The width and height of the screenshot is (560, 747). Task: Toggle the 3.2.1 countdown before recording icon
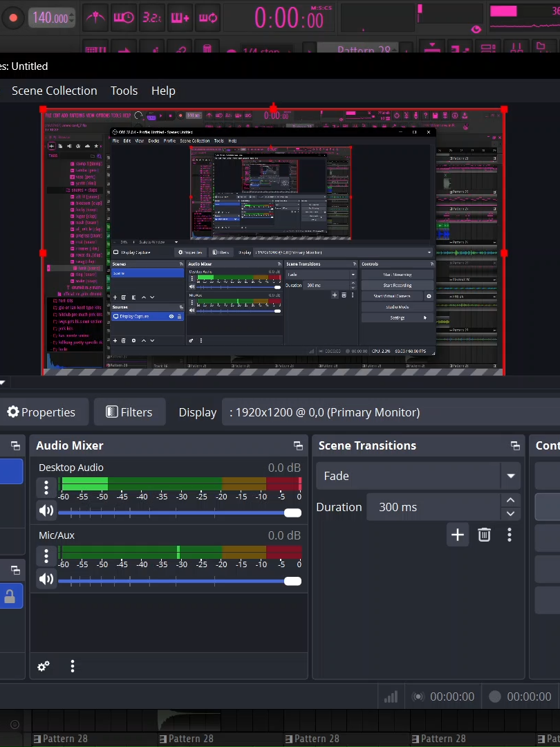pos(152,18)
